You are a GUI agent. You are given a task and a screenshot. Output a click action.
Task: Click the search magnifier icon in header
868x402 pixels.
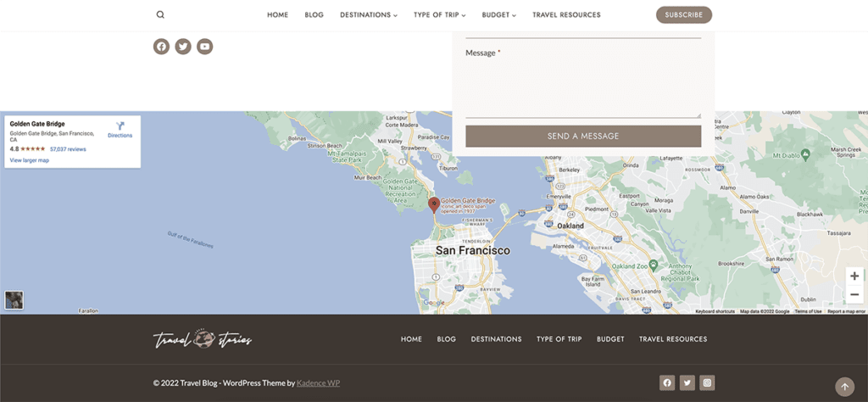160,14
